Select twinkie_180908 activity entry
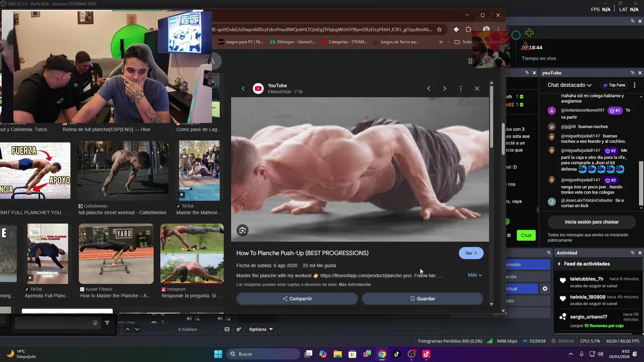The image size is (644, 362). [x=598, y=300]
